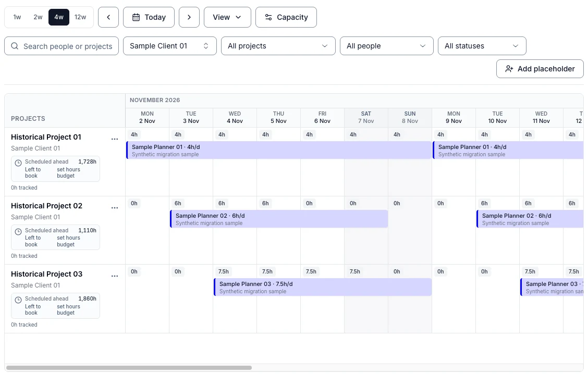Click the 1,110h scheduled ahead value
The width and height of the screenshot is (588, 374).
coord(87,230)
